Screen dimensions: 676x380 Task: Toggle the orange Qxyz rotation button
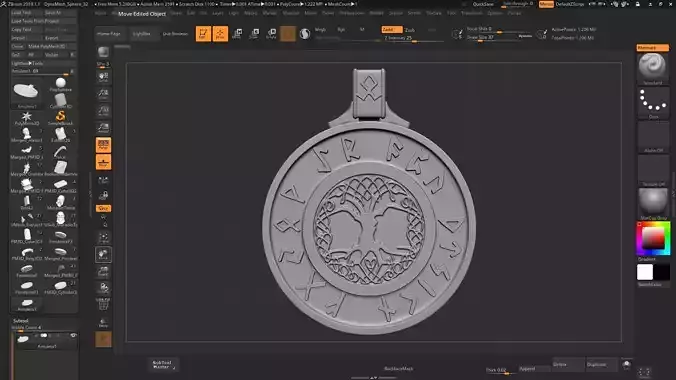pyautogui.click(x=103, y=208)
